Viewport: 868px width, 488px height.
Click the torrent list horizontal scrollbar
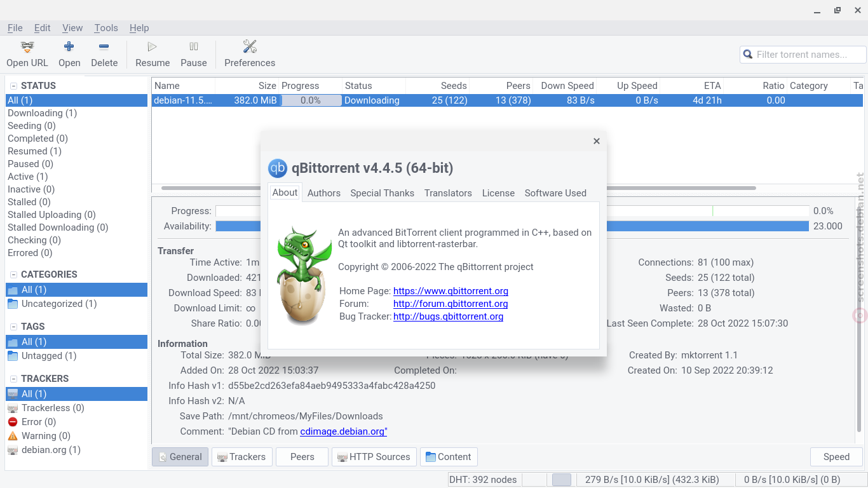(458, 188)
